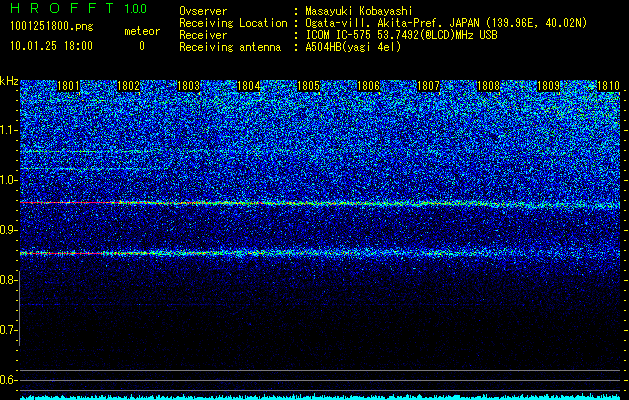Click the 1805 time marker
This screenshot has width=629, height=400.
308,86
